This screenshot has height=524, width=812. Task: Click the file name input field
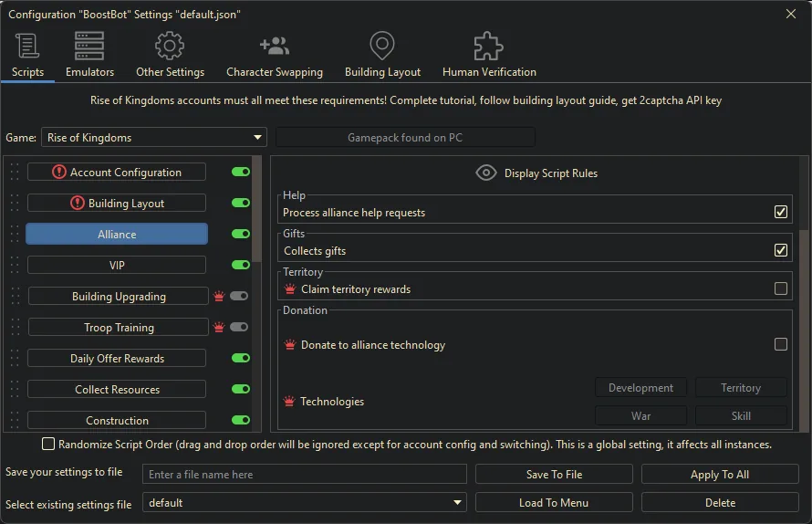(305, 474)
